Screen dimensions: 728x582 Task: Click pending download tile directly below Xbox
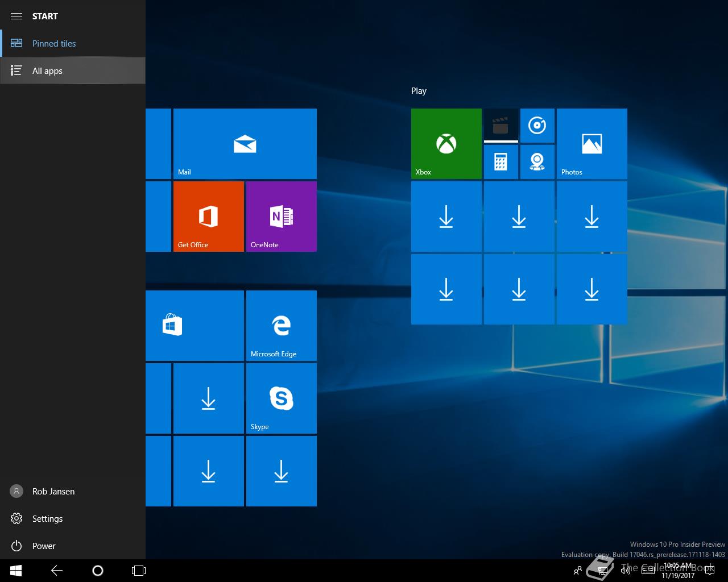tap(446, 217)
